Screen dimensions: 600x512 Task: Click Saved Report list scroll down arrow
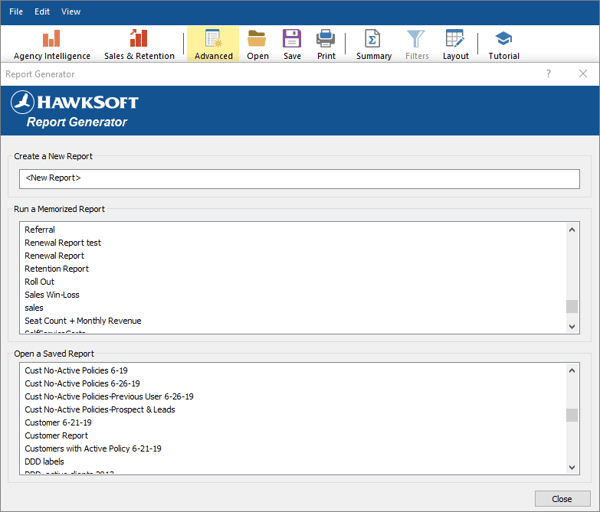pyautogui.click(x=572, y=467)
